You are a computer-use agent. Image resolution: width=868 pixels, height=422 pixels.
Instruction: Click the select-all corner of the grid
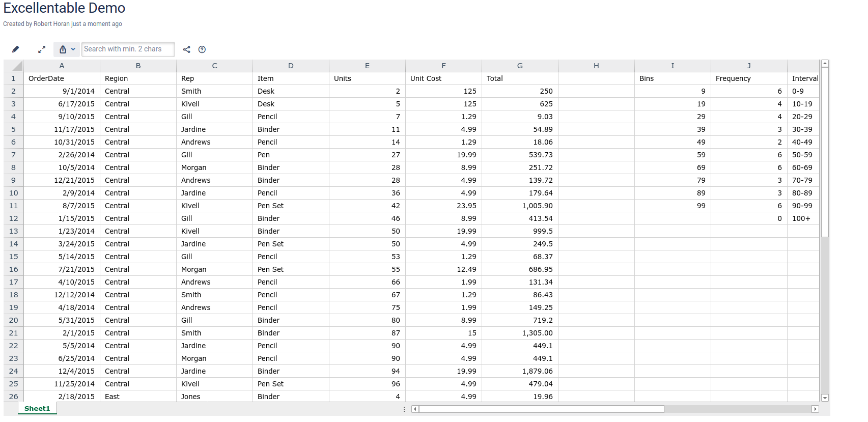coord(14,66)
